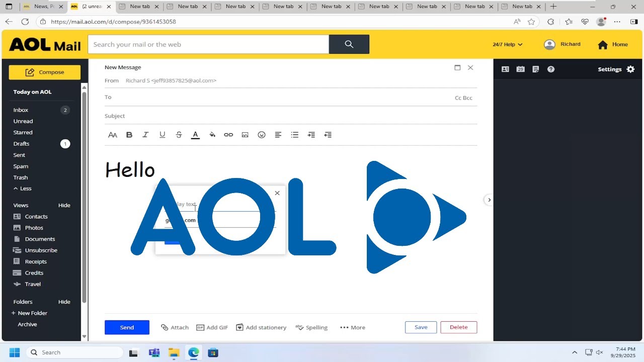The height and width of the screenshot is (362, 644).
Task: Open Travel view
Action: [x=27, y=284]
